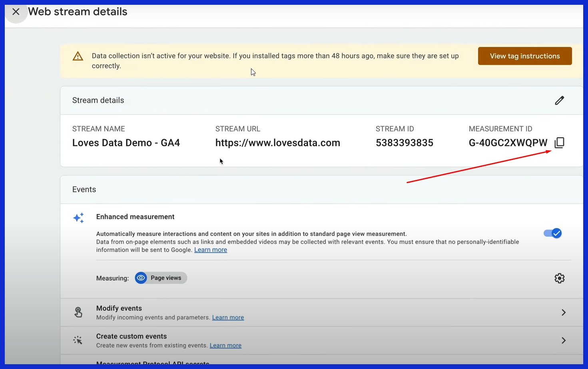This screenshot has width=588, height=369.
Task: Click the MEASUREMENT ID label
Action: pyautogui.click(x=500, y=129)
